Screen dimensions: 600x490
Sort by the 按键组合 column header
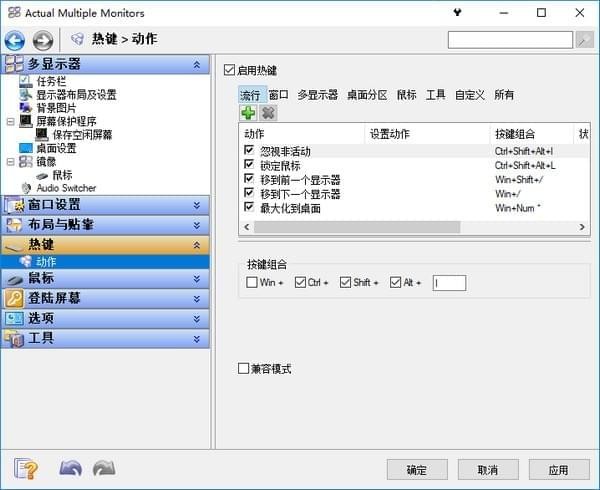point(531,134)
